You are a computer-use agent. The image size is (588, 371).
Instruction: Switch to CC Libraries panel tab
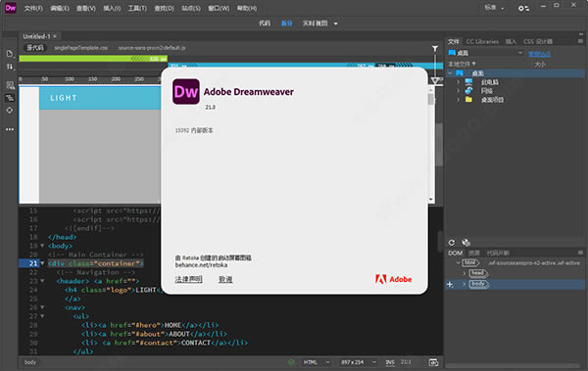(482, 41)
